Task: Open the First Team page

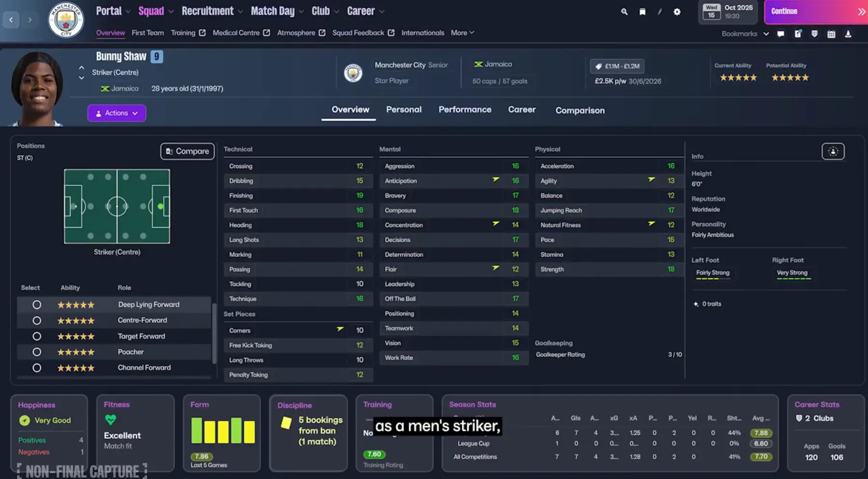Action: point(148,33)
